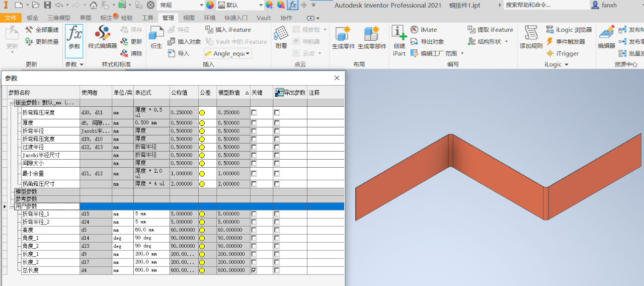Click the 600.0 mm expression cell for 总长度
This screenshot has height=286, width=644.
(x=151, y=270)
